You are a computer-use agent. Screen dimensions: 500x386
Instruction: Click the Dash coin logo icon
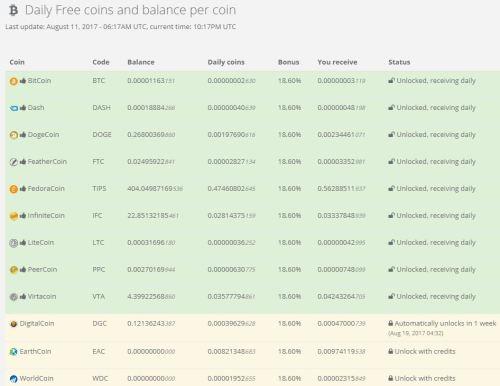14,108
